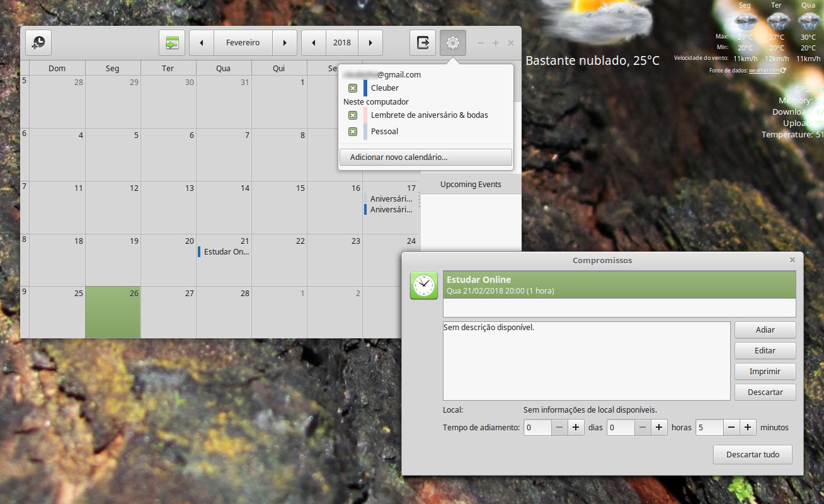Click the Pessoal calendar color swatch
The image size is (824, 504).
pyautogui.click(x=365, y=132)
